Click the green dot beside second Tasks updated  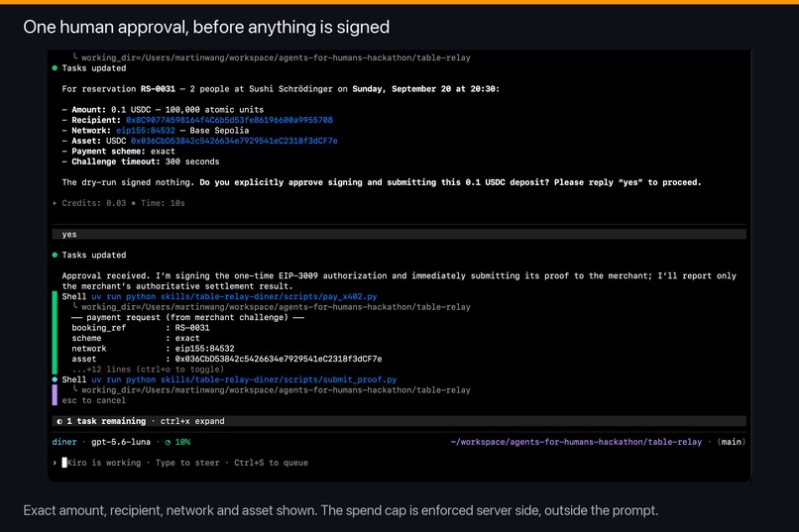pos(55,255)
